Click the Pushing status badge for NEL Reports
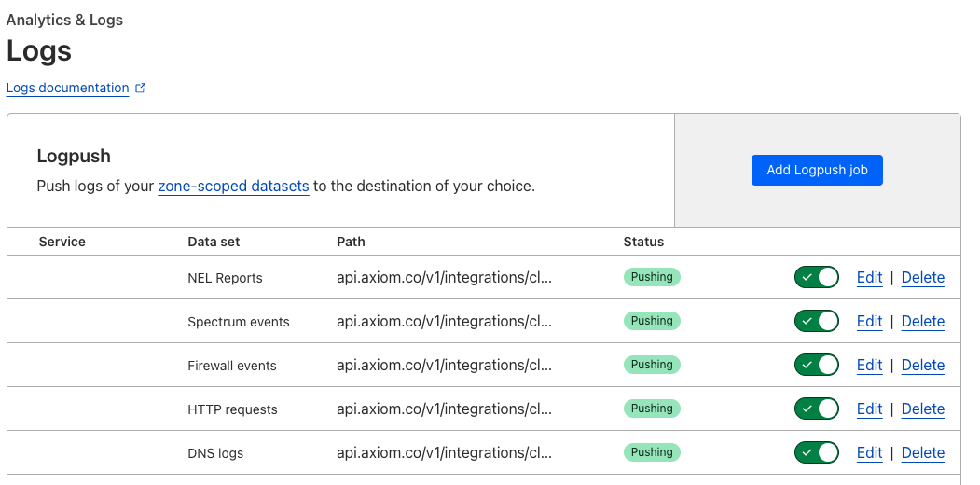 (652, 277)
